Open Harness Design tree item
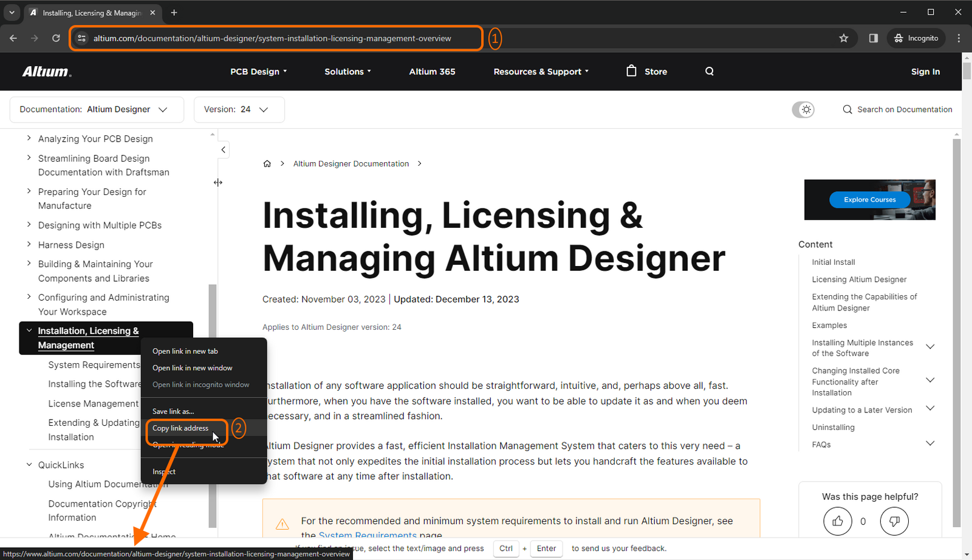972x560 pixels. pyautogui.click(x=71, y=245)
